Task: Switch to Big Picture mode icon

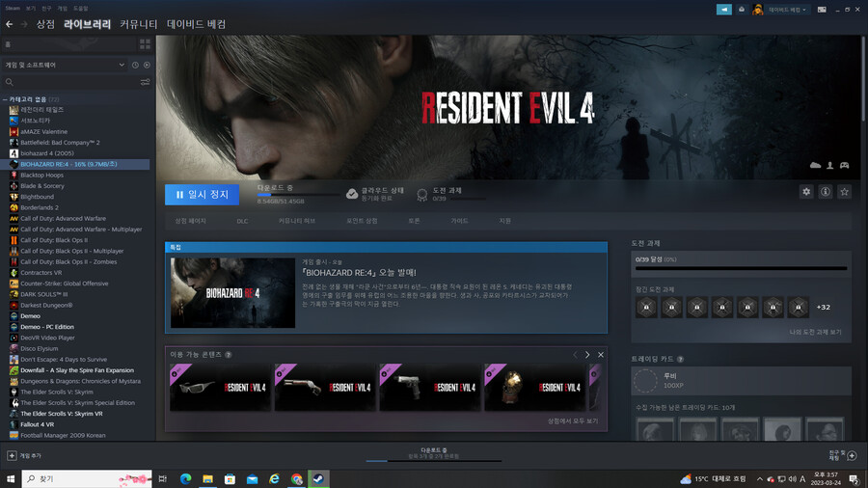Action: [822, 10]
